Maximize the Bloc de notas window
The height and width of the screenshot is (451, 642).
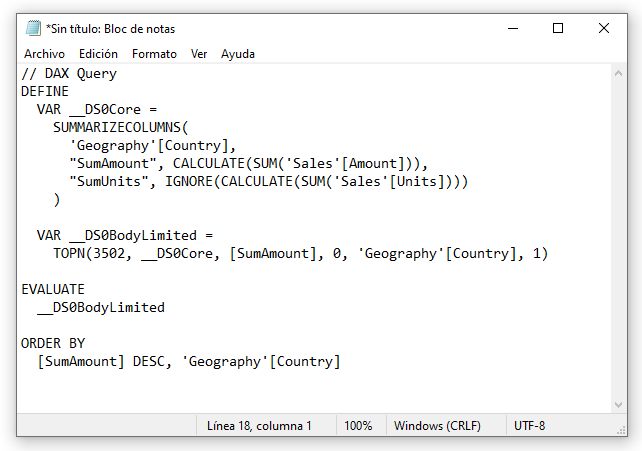point(558,29)
